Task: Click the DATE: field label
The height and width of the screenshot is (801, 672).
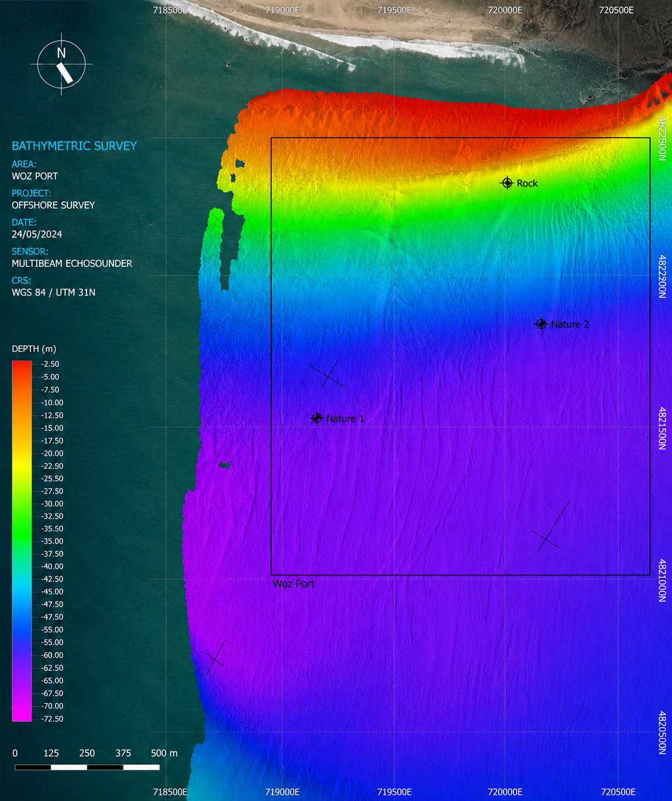Action: coord(24,222)
